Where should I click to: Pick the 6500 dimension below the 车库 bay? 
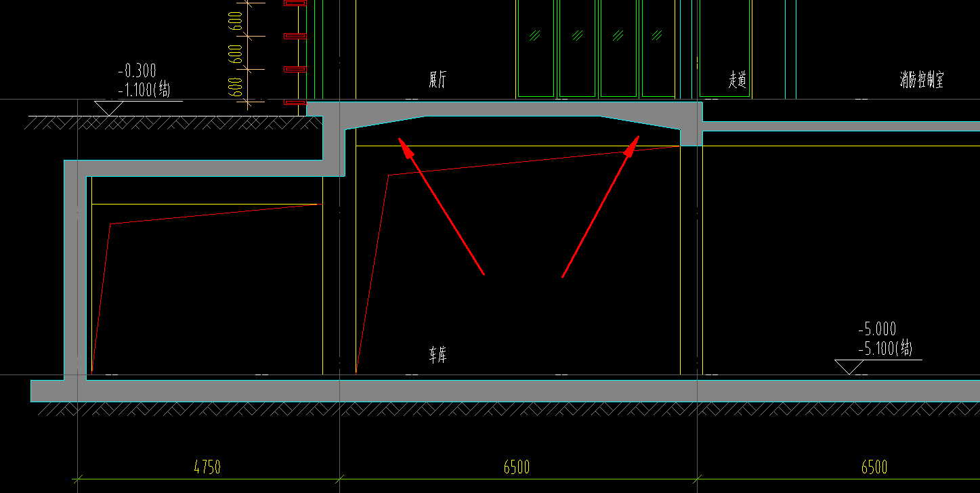517,467
